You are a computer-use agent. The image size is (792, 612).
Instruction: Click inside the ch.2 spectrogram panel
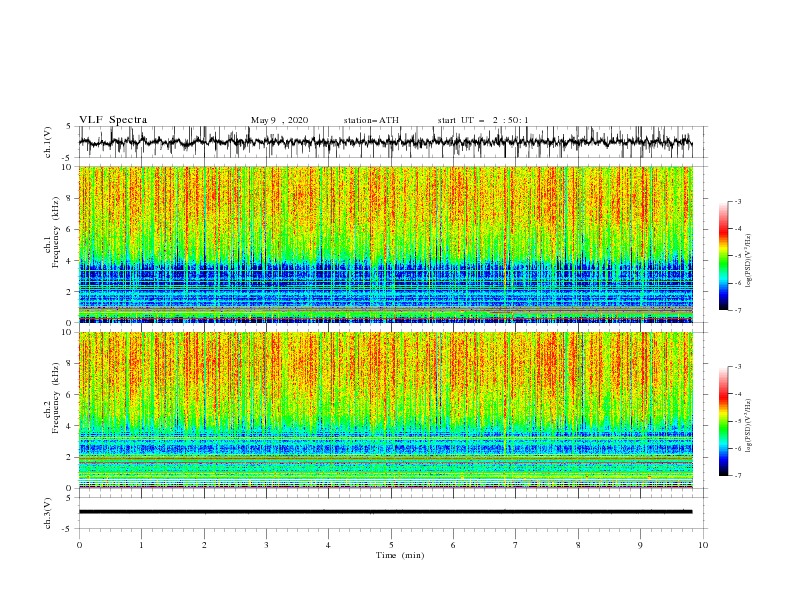pyautogui.click(x=386, y=410)
